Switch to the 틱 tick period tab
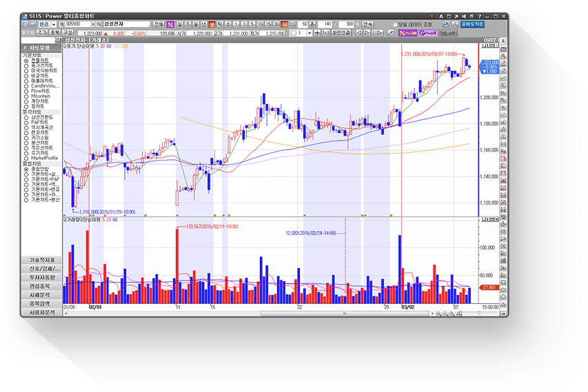Screen dimensions: 588x392 (x=220, y=24)
